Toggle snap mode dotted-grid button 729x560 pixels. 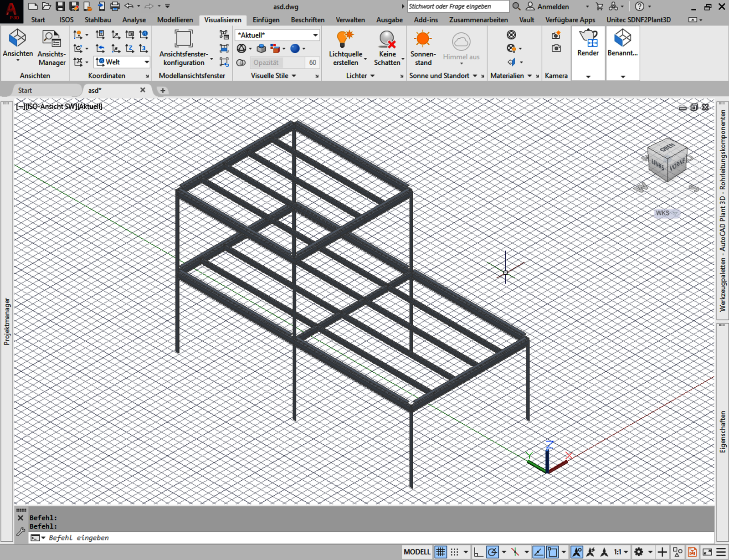tap(455, 552)
